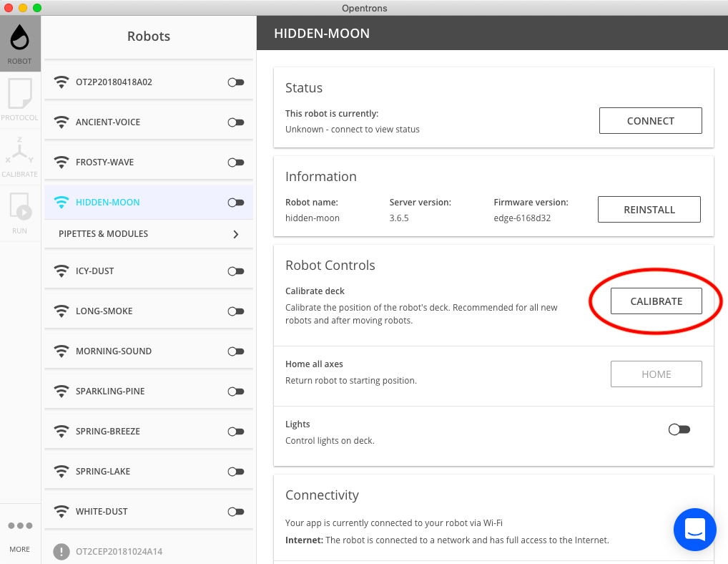The width and height of the screenshot is (728, 564).
Task: Open the Robot tab in the sidebar
Action: pyautogui.click(x=20, y=44)
